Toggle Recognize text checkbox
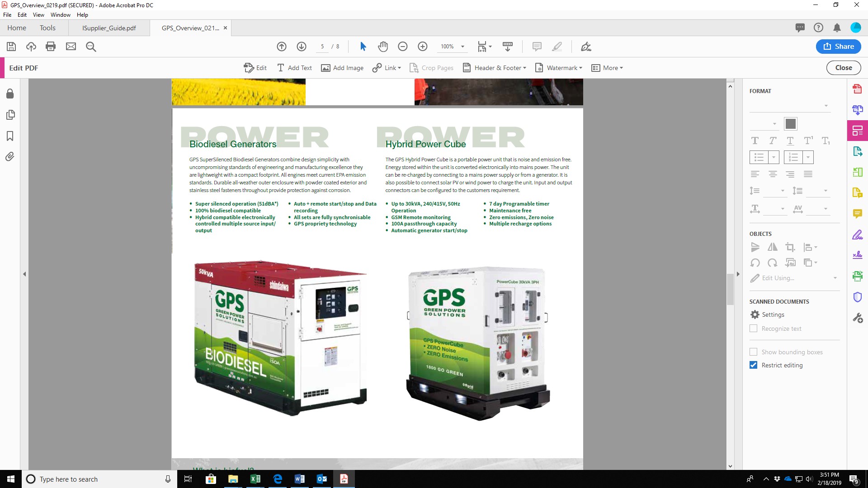This screenshot has height=488, width=868. (x=753, y=328)
